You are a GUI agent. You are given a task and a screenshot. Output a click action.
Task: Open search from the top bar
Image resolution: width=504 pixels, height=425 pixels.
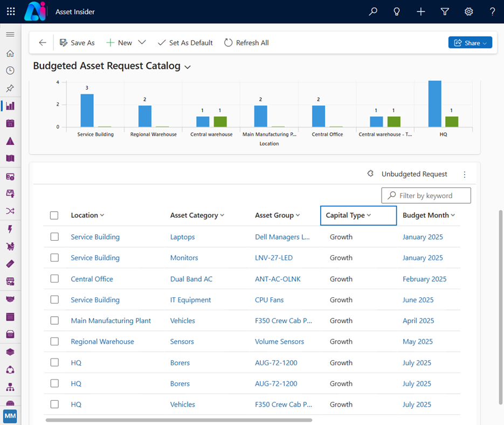(x=373, y=11)
